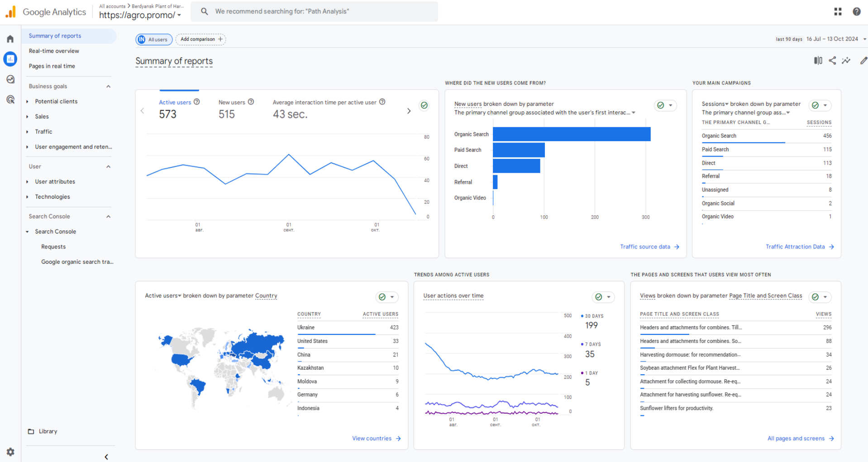Viewport: 868px width, 462px height.
Task: Click the All accounts breadcrumb link
Action: click(112, 6)
